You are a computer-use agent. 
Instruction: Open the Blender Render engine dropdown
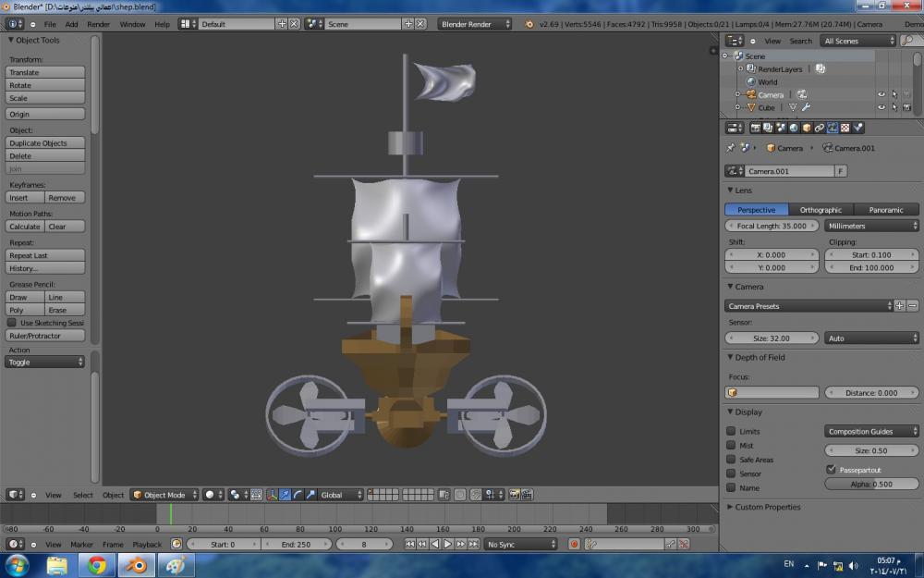[x=474, y=24]
